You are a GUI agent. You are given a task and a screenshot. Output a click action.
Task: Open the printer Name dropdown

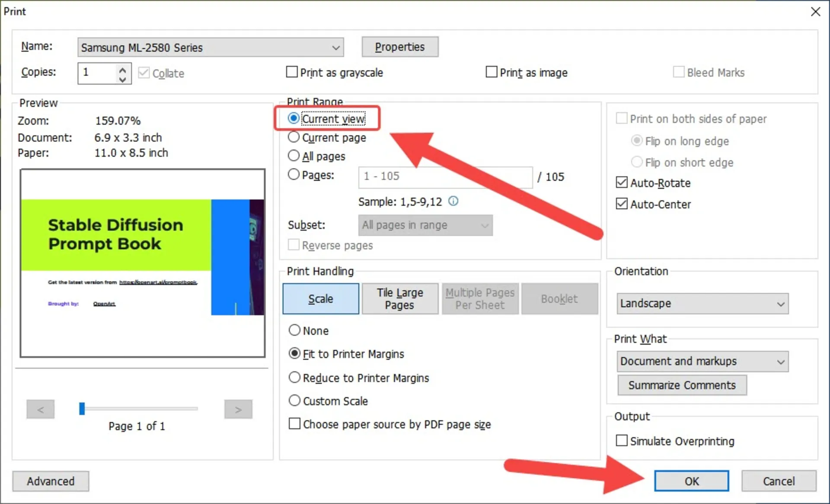335,48
